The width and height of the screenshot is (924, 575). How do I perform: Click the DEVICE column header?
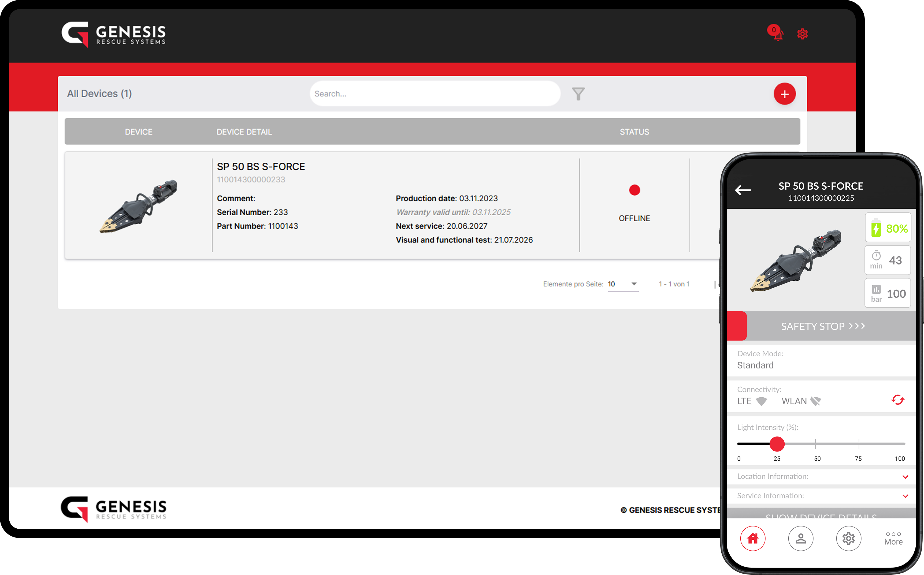coord(139,132)
